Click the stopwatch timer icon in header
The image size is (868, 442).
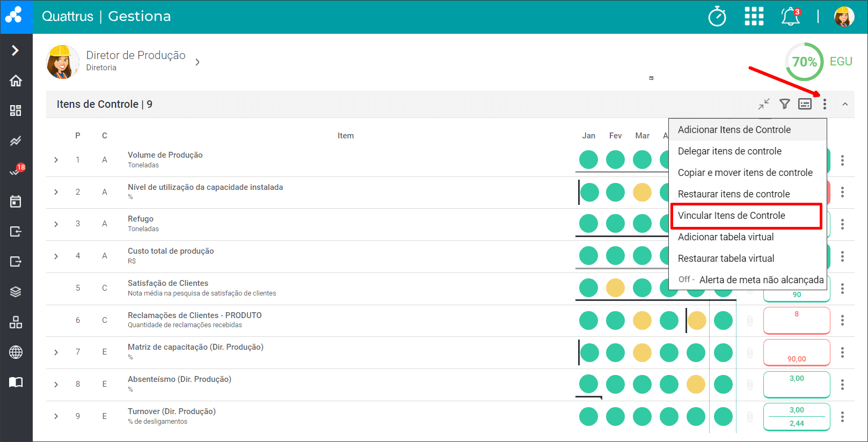point(717,17)
